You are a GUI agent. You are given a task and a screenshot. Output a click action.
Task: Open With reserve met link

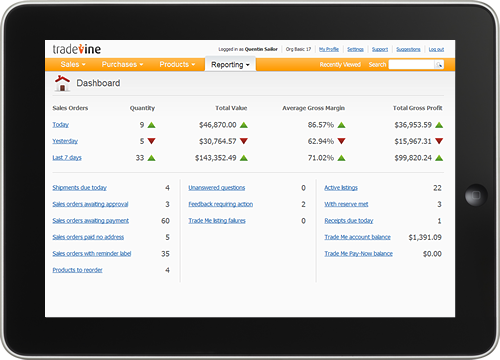point(346,204)
